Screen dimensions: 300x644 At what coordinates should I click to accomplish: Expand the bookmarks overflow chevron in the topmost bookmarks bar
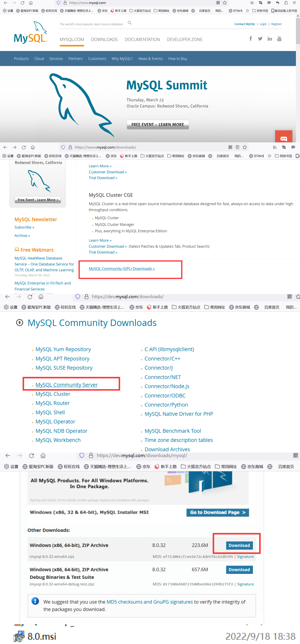(247, 11)
